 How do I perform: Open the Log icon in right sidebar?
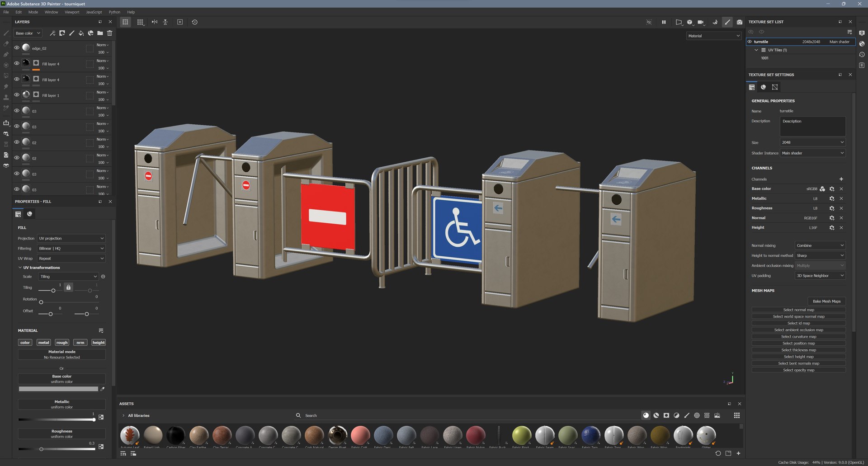tap(862, 66)
